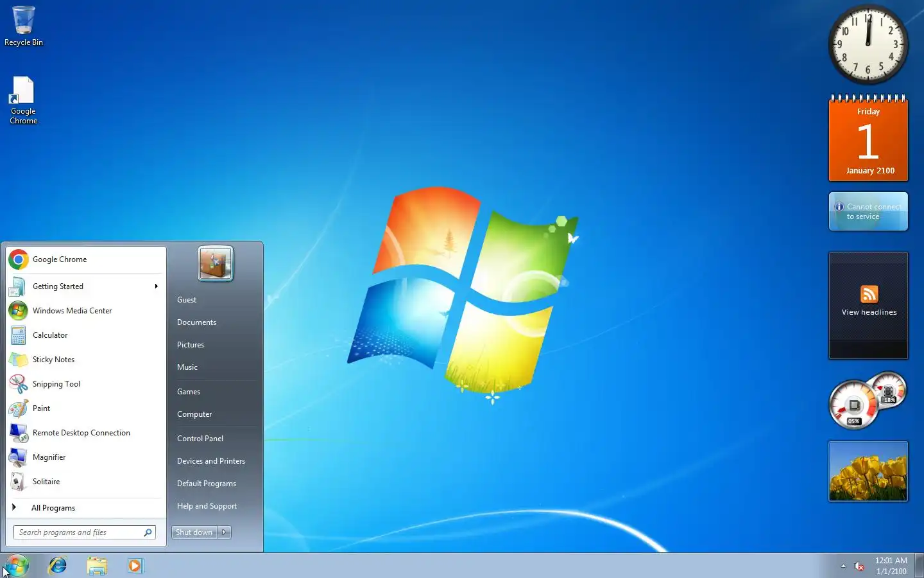
Task: Click the muted volume tray icon
Action: (x=859, y=566)
